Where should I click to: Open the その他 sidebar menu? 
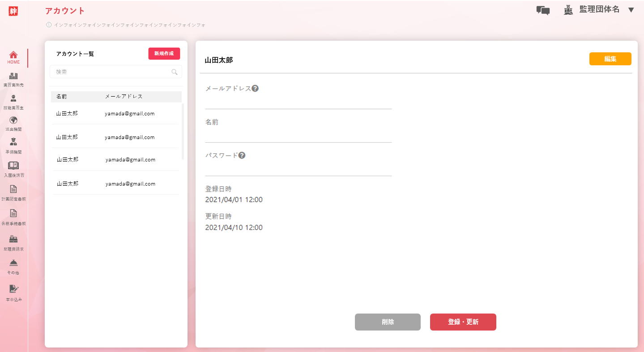(x=13, y=263)
